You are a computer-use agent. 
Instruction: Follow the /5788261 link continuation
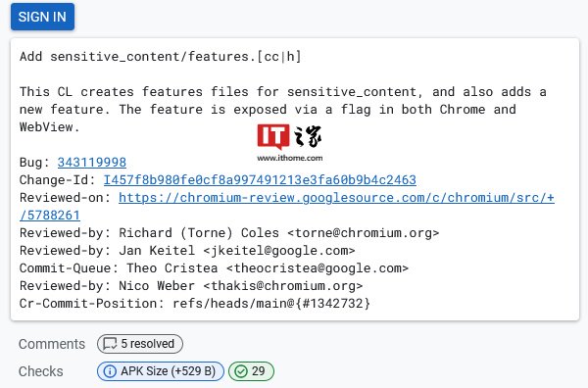(x=50, y=216)
